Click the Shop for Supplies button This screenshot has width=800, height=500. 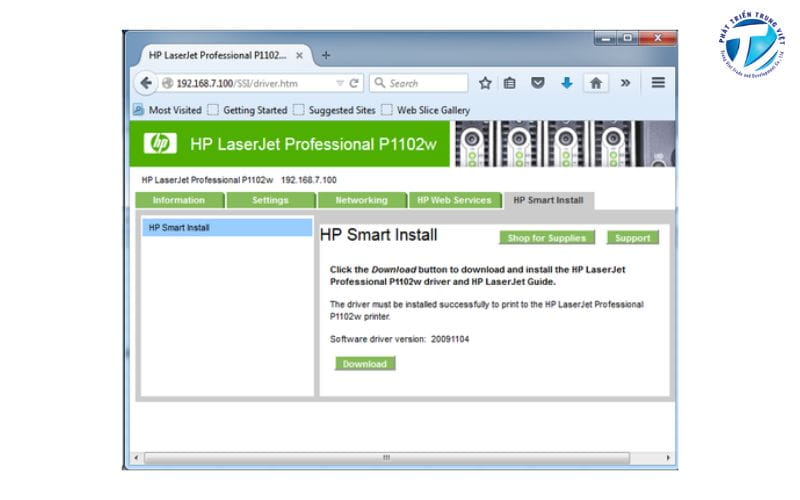pyautogui.click(x=547, y=238)
